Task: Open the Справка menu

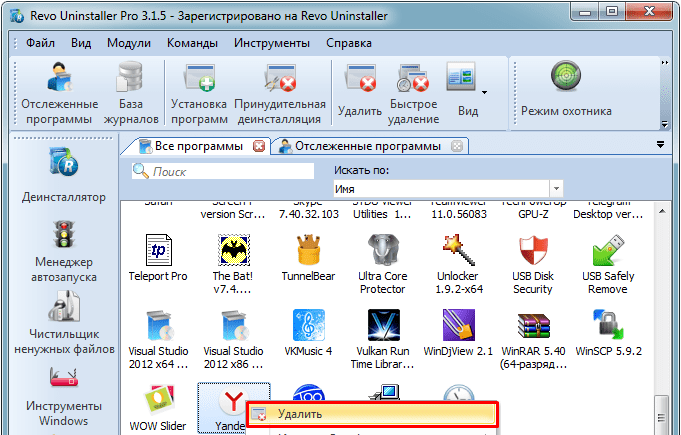Action: 349,43
